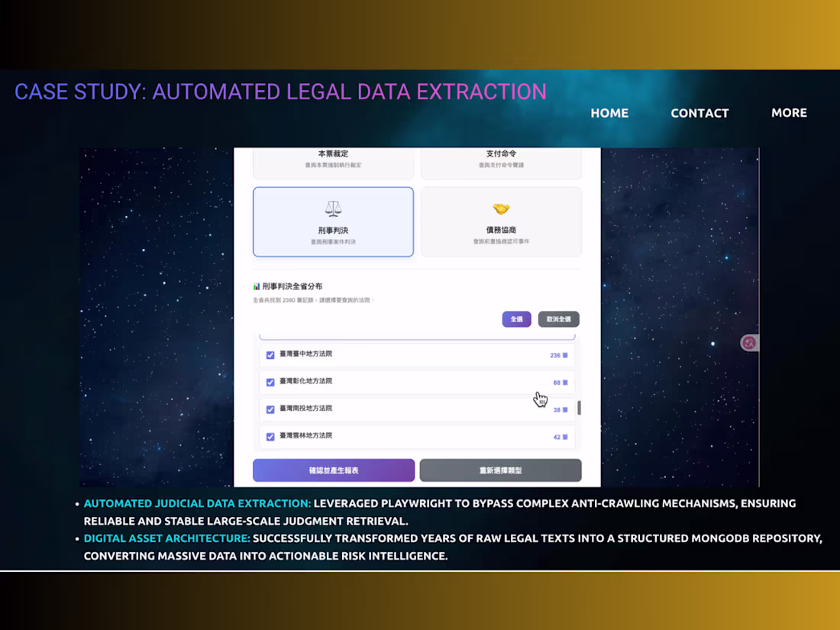Click the 42 count for 雲林 court
This screenshot has width=840, height=630.
[561, 437]
